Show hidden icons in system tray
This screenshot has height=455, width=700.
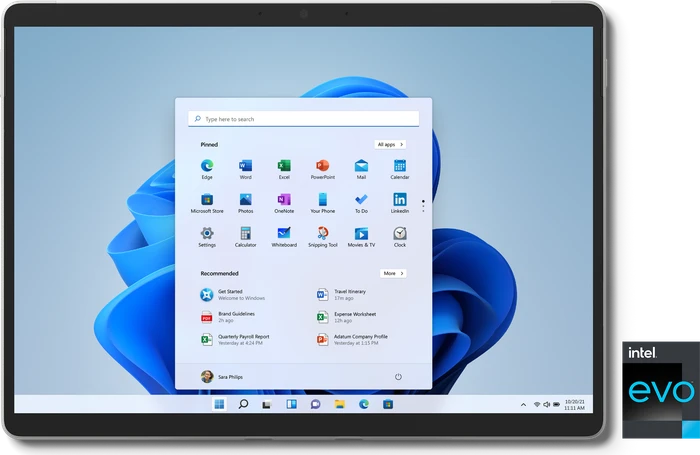[x=523, y=405]
